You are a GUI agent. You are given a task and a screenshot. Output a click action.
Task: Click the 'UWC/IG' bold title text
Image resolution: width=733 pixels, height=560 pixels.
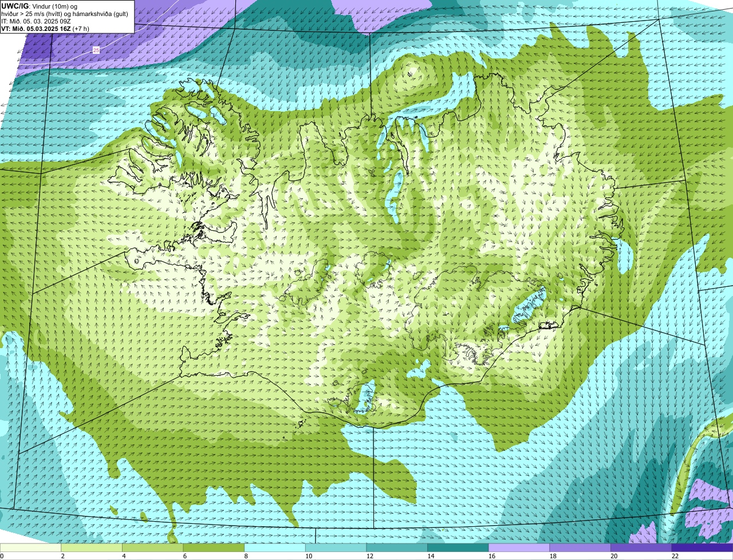tap(15, 6)
